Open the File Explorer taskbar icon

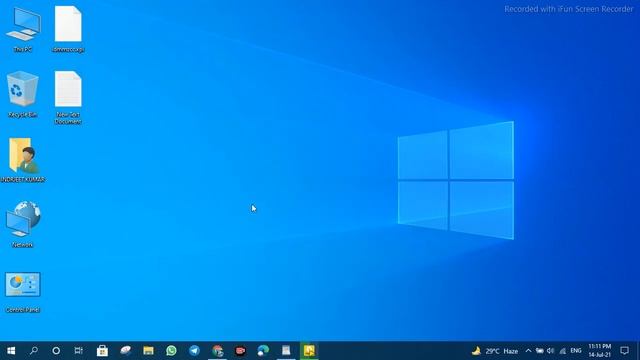pyautogui.click(x=148, y=351)
